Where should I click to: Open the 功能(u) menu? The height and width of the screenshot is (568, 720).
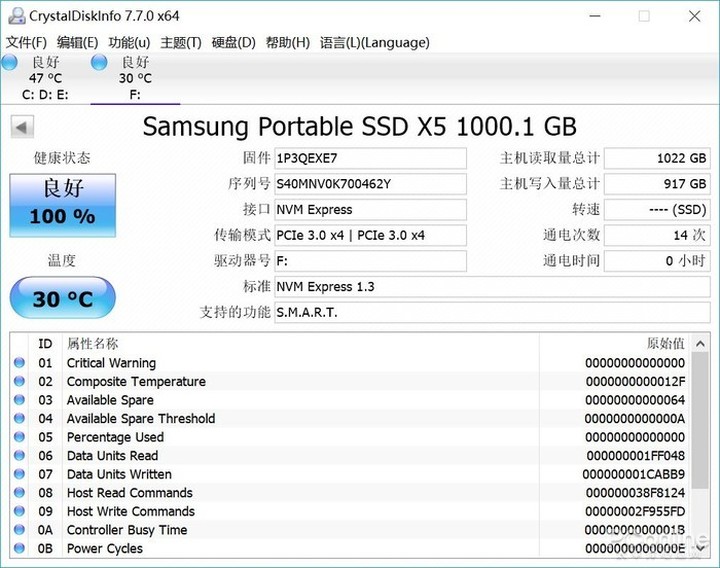pos(129,42)
